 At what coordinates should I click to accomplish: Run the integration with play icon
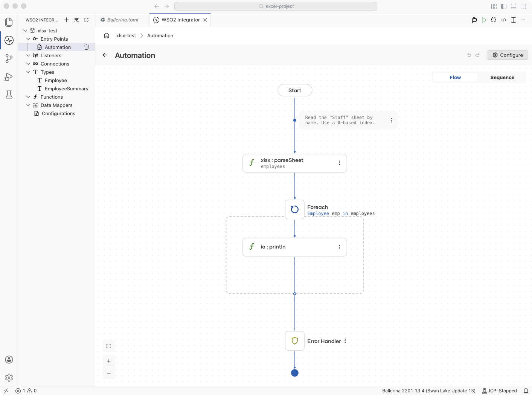[x=484, y=20]
